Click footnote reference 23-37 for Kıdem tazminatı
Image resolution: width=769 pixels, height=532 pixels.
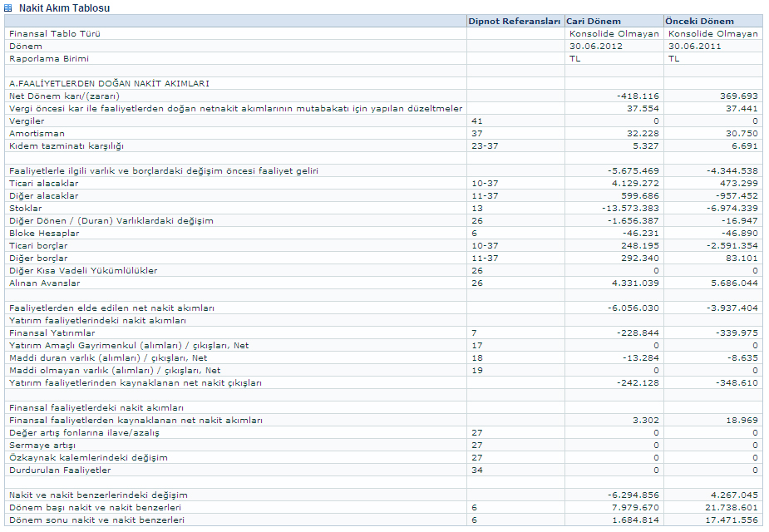pyautogui.click(x=485, y=145)
